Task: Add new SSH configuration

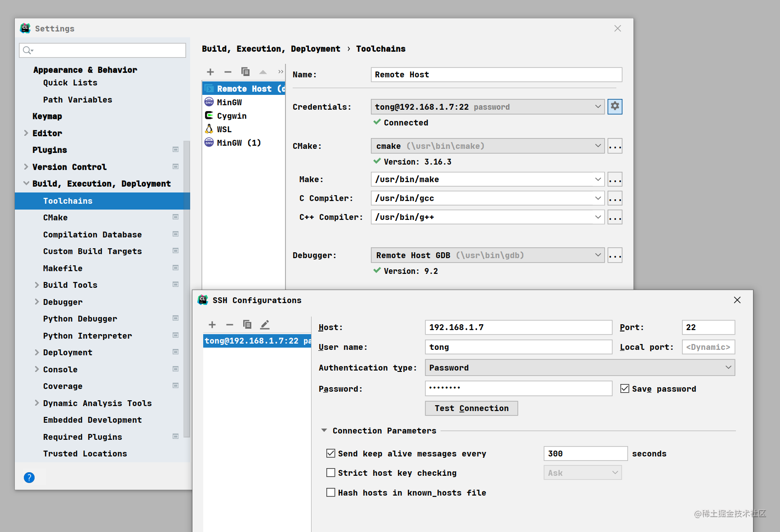Action: (212, 325)
